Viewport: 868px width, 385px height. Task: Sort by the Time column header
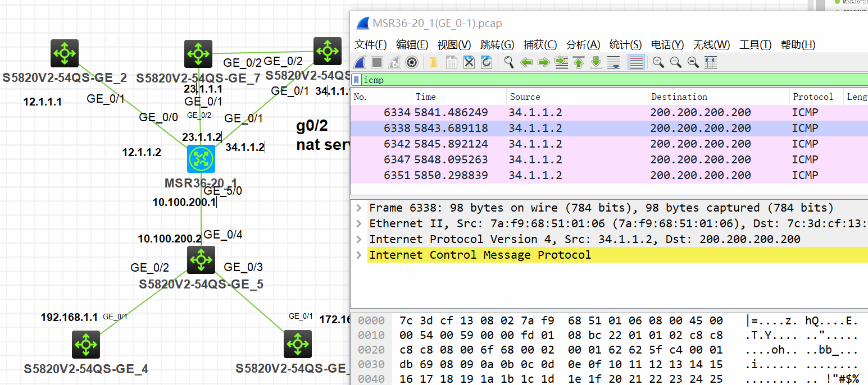pos(460,97)
